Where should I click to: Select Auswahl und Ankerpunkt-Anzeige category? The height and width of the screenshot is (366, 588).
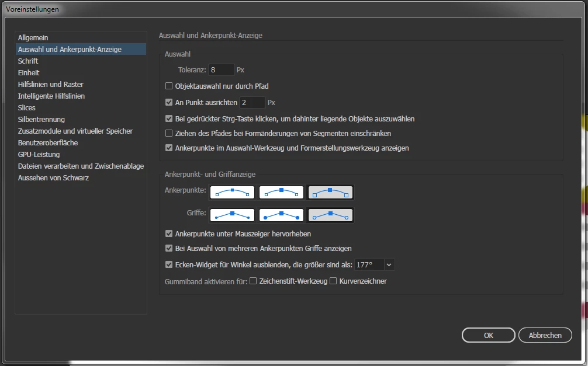click(81, 49)
